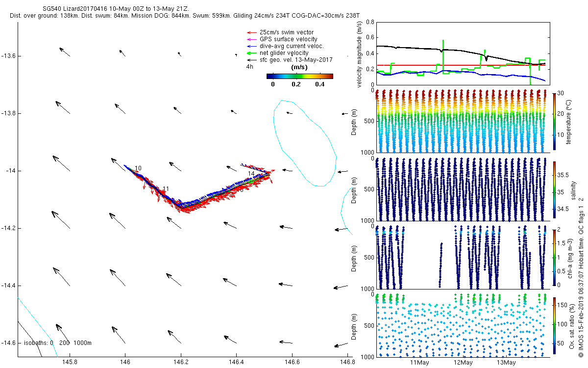Click the '0.6' tick on velocity magnitude axis

click(x=370, y=38)
